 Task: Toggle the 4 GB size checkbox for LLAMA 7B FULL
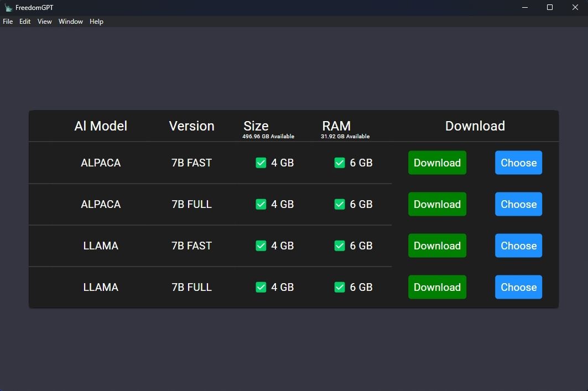261,287
